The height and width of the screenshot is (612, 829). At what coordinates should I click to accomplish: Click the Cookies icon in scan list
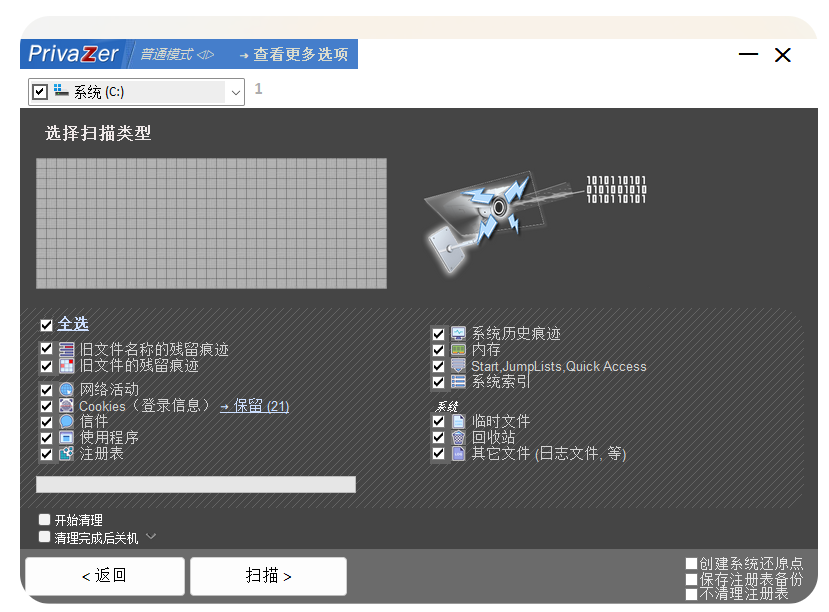click(x=66, y=406)
